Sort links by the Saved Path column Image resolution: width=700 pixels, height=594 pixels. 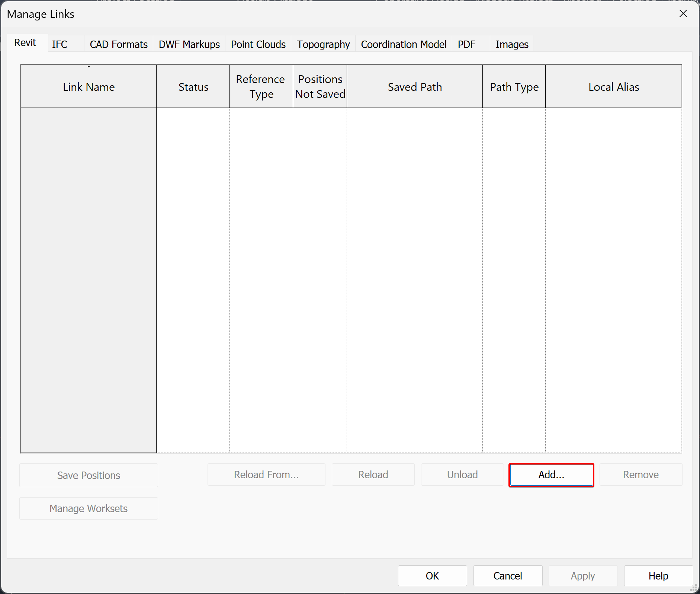pos(415,87)
